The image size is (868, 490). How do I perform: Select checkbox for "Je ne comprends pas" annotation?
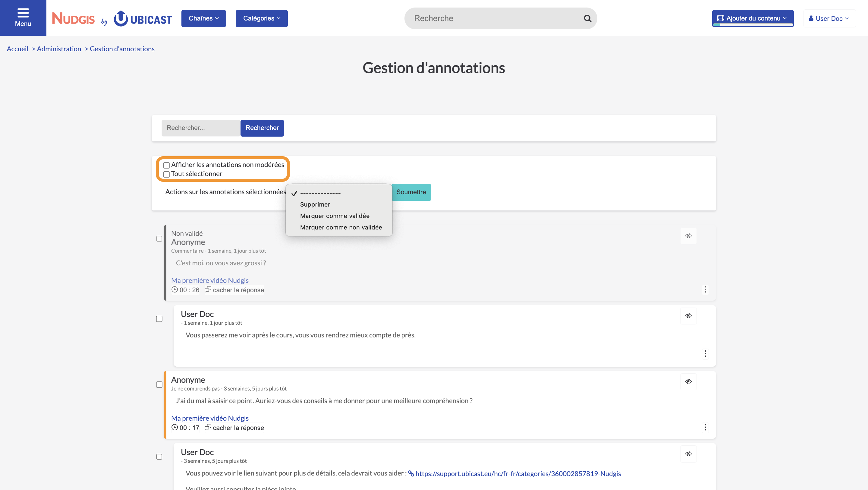point(159,385)
